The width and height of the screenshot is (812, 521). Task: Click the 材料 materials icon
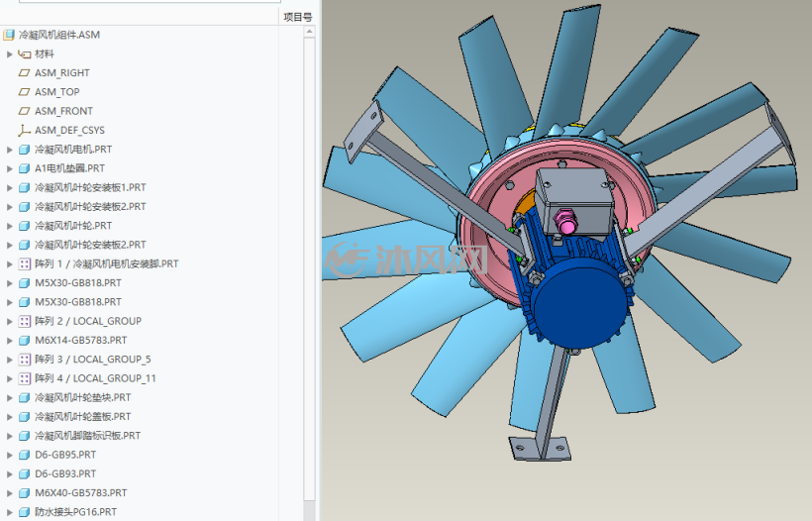[25, 53]
